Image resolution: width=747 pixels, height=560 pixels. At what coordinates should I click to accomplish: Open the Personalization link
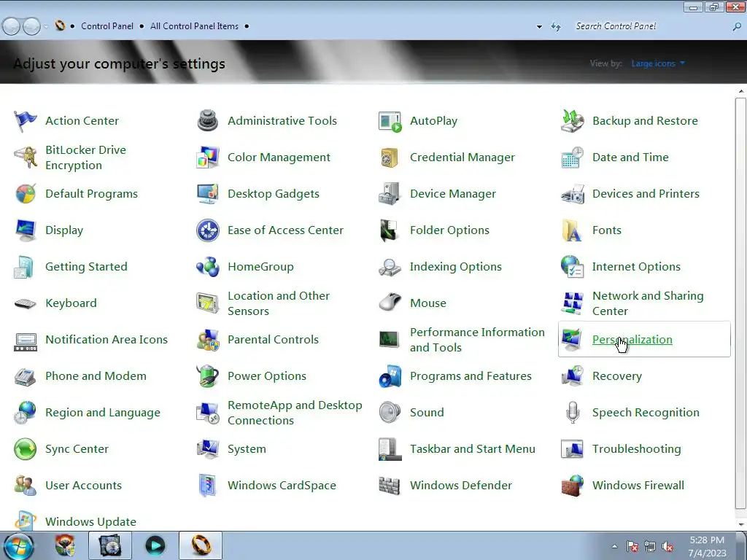coord(632,340)
